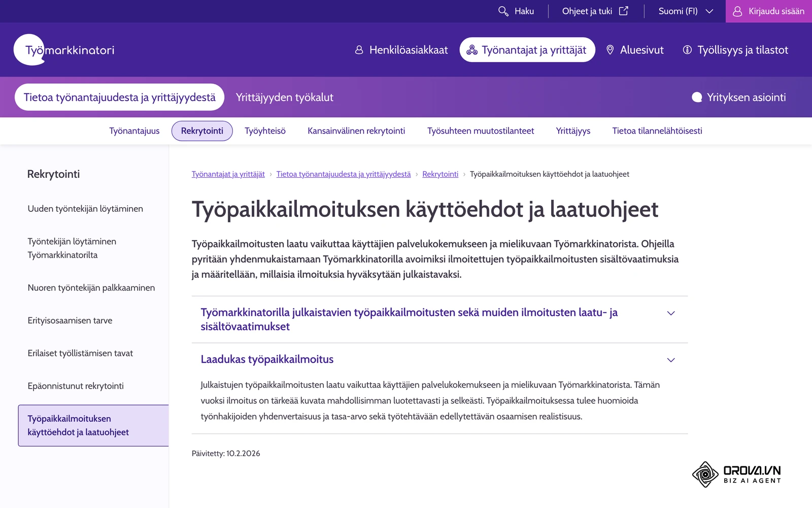Screen dimensions: 812x508
Task: Expand the laatu- ja sisältövaatimukset accordion chevron
Action: click(671, 313)
